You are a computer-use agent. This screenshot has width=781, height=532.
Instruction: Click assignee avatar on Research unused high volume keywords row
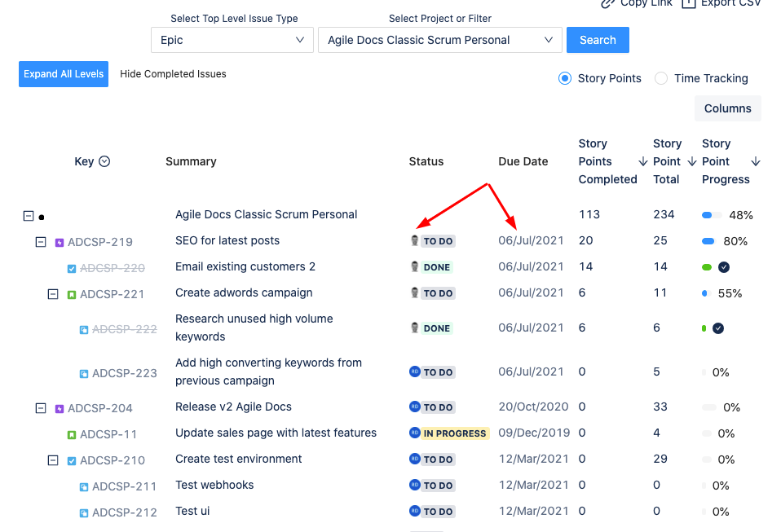(414, 328)
